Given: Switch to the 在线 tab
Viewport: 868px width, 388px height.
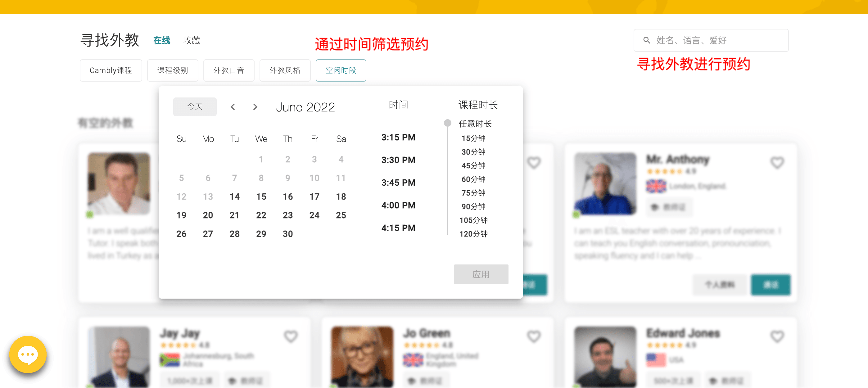Looking at the screenshot, I should tap(161, 40).
